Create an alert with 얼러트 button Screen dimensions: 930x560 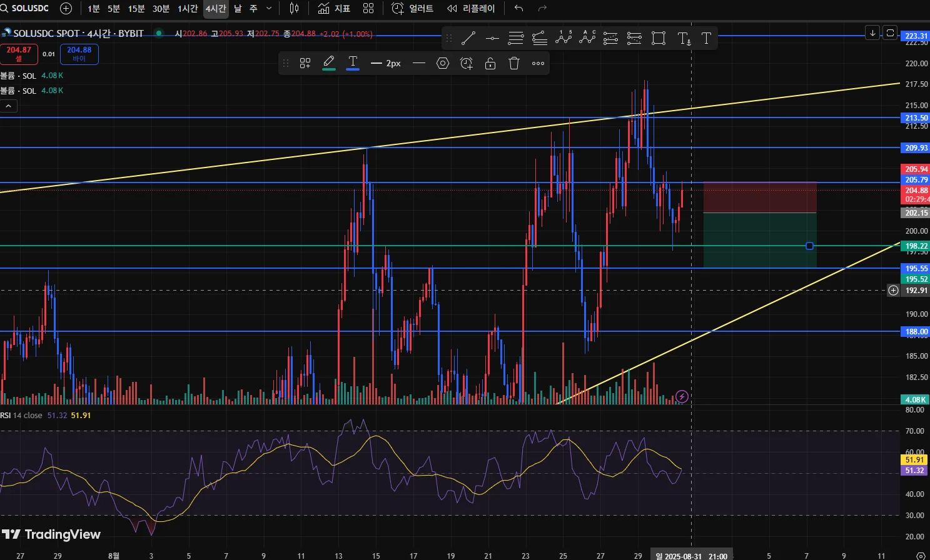coord(412,8)
